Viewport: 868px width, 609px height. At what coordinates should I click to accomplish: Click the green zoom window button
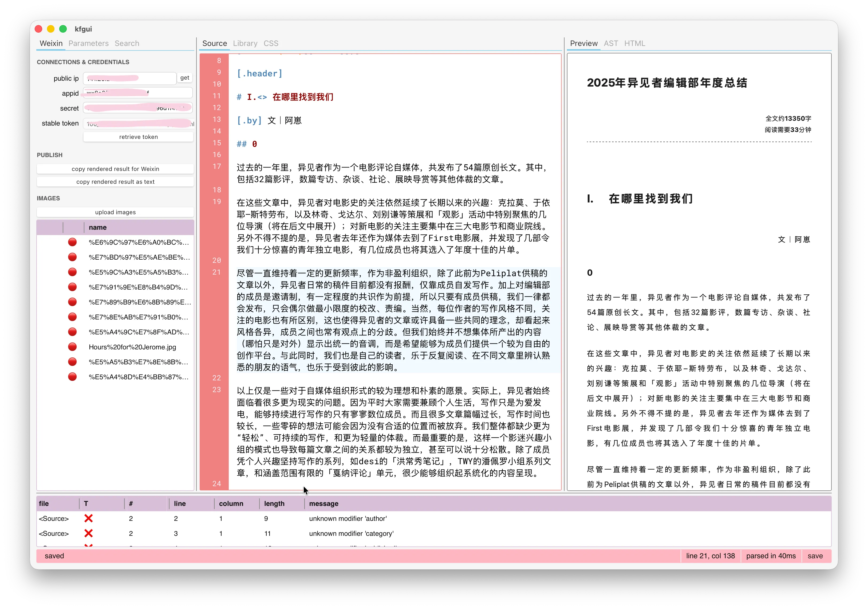63,29
